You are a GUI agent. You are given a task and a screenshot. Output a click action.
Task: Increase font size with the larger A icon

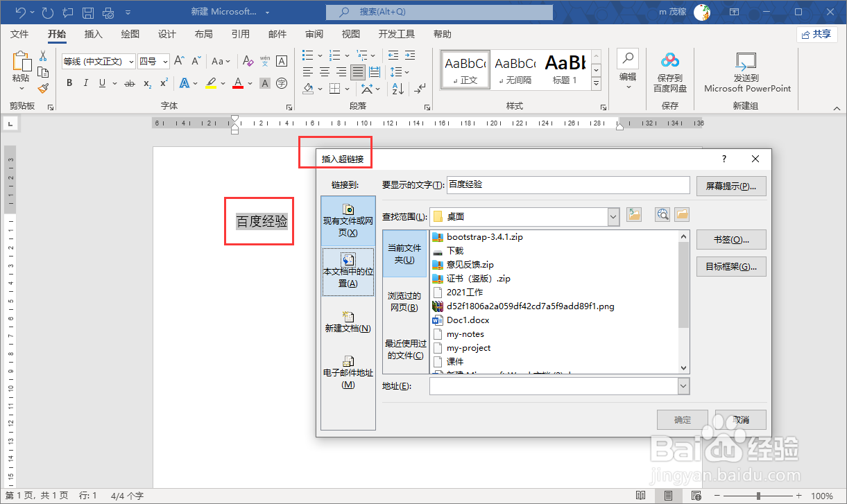pos(179,61)
